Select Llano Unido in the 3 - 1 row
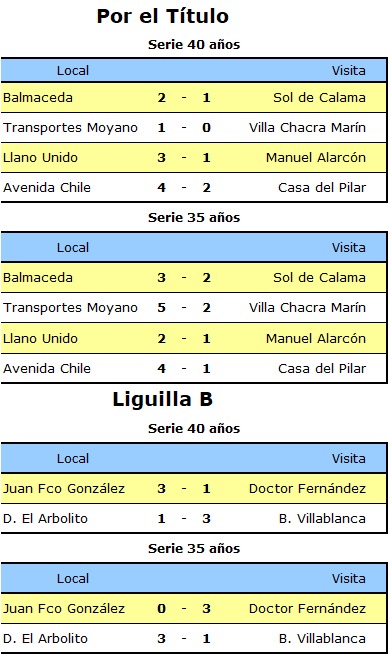This screenshot has width=388, height=654. coord(40,158)
